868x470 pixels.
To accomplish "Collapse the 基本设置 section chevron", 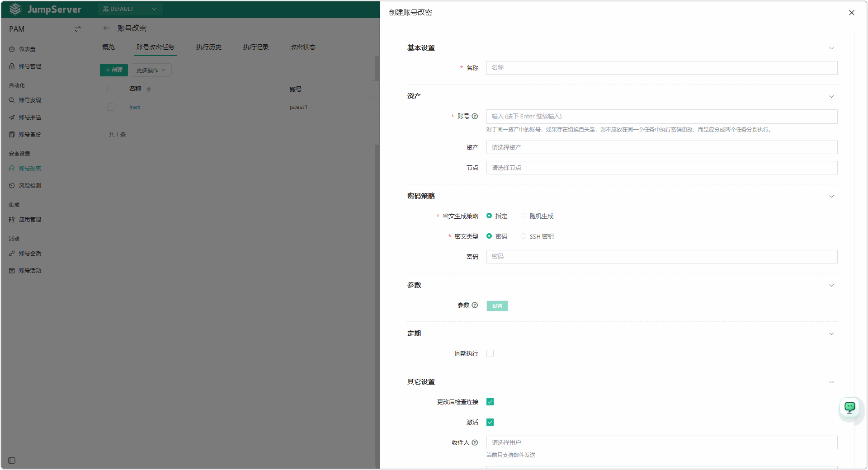I will (831, 48).
